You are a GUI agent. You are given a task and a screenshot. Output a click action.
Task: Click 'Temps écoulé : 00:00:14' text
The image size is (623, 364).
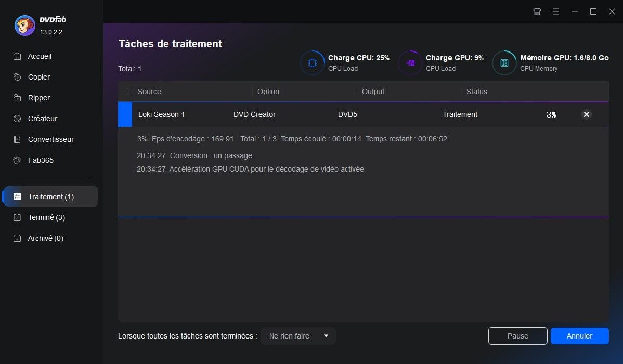point(321,139)
